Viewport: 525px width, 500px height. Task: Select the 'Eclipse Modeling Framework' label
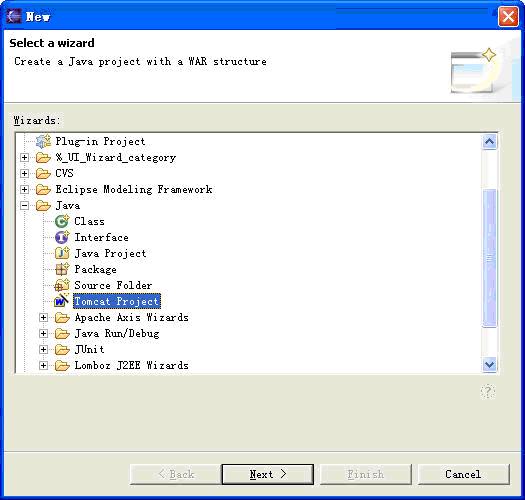pos(134,190)
